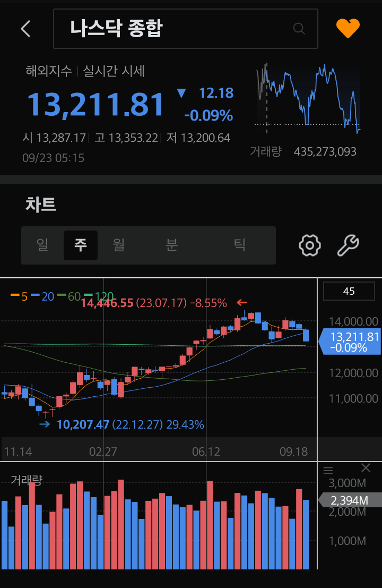This screenshot has height=588, width=382.
Task: Click the high price 고 13,353.22
Action: 126,138
